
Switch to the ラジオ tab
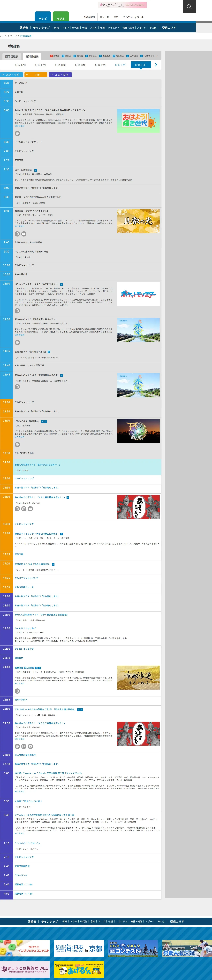[x=61, y=17]
